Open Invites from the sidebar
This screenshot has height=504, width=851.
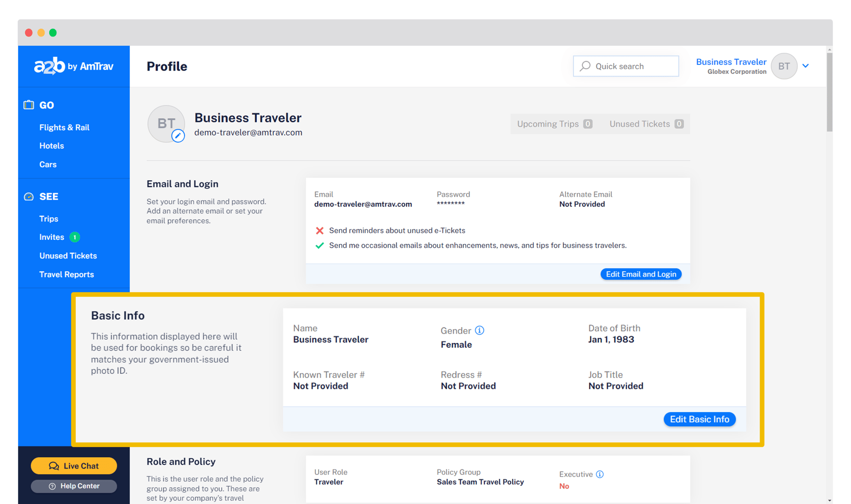click(52, 237)
